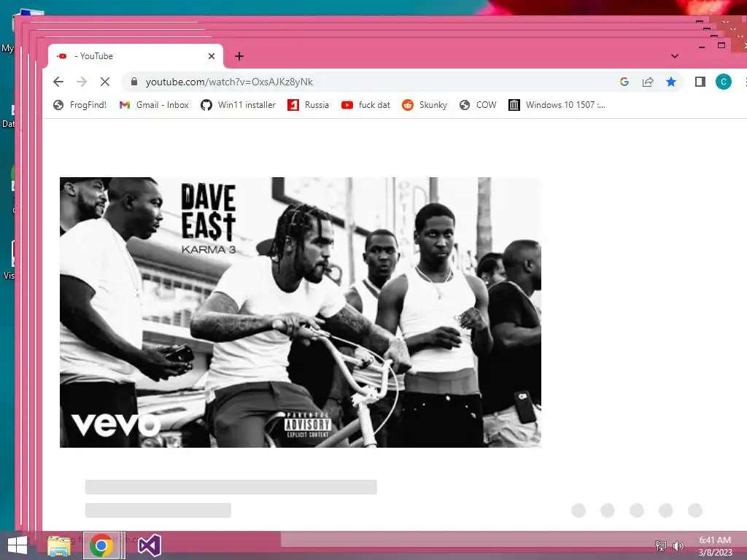
Task: Open the Skunky reddit bookmark
Action: 425,105
